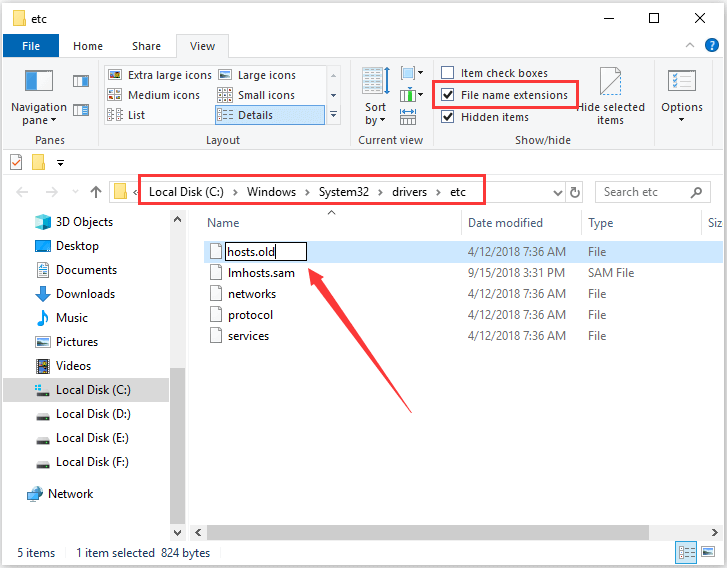Open Network in the navigation pane
727x568 pixels.
(60, 494)
